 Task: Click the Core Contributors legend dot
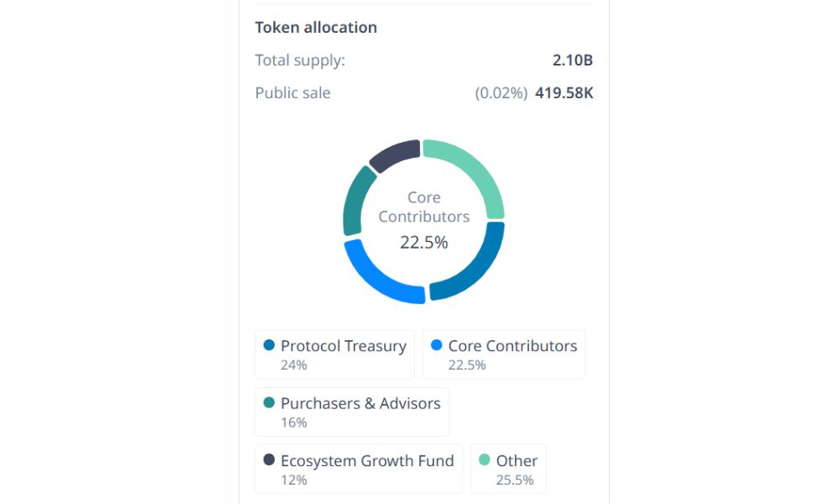tap(438, 344)
